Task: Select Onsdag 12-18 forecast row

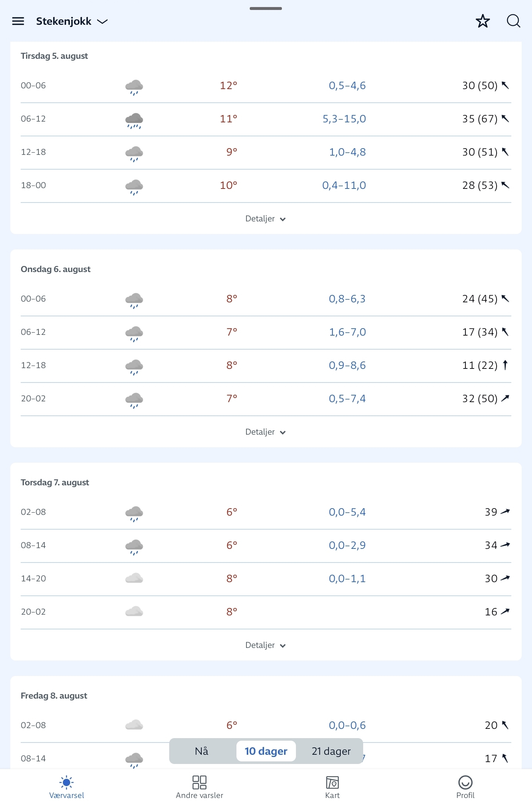Action: click(x=266, y=366)
